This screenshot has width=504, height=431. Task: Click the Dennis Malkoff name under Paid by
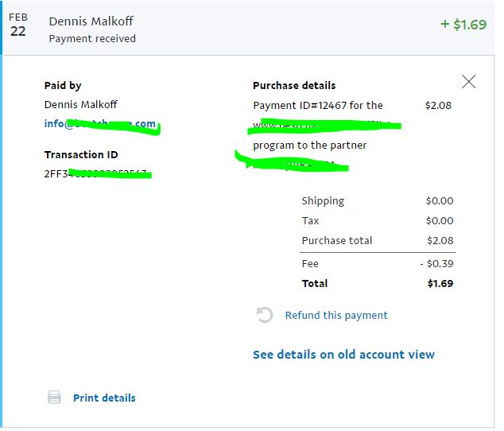(x=80, y=104)
